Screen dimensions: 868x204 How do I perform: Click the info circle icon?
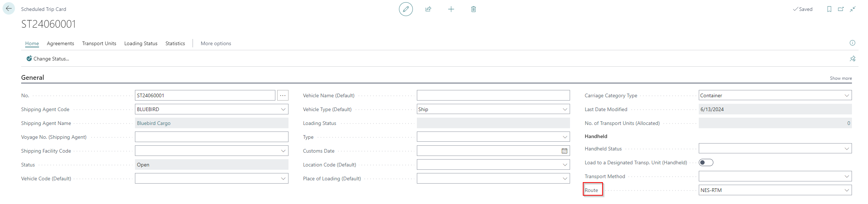(x=852, y=43)
